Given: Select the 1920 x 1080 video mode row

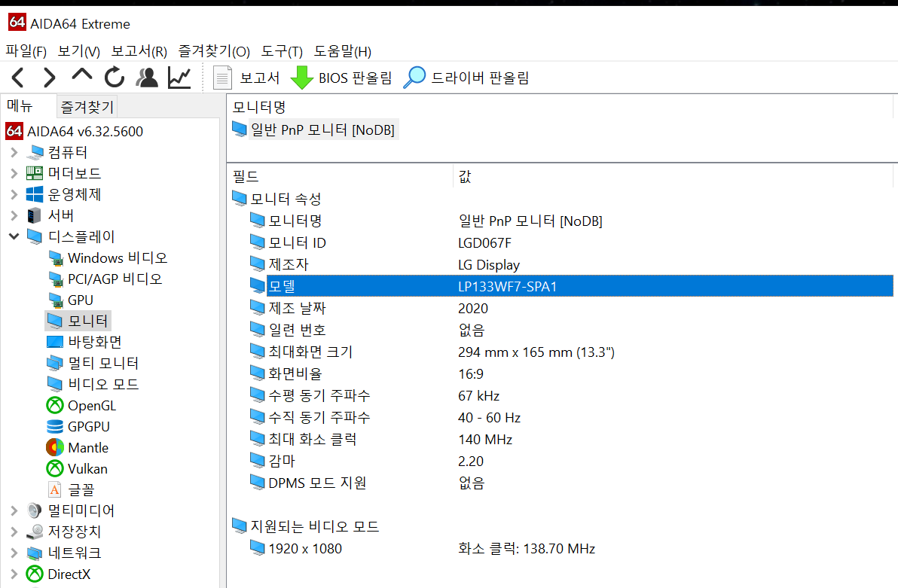Looking at the screenshot, I should 570,549.
